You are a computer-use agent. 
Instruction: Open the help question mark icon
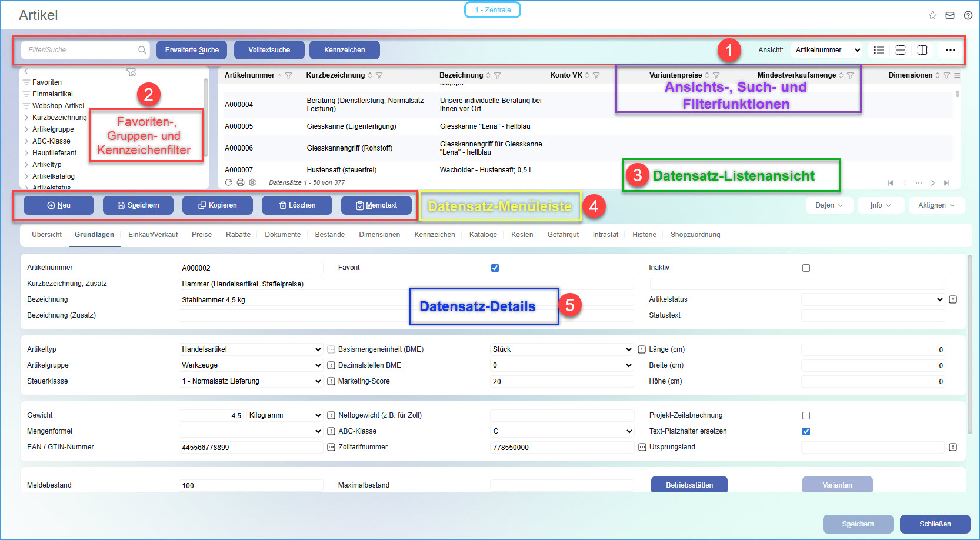click(x=968, y=15)
